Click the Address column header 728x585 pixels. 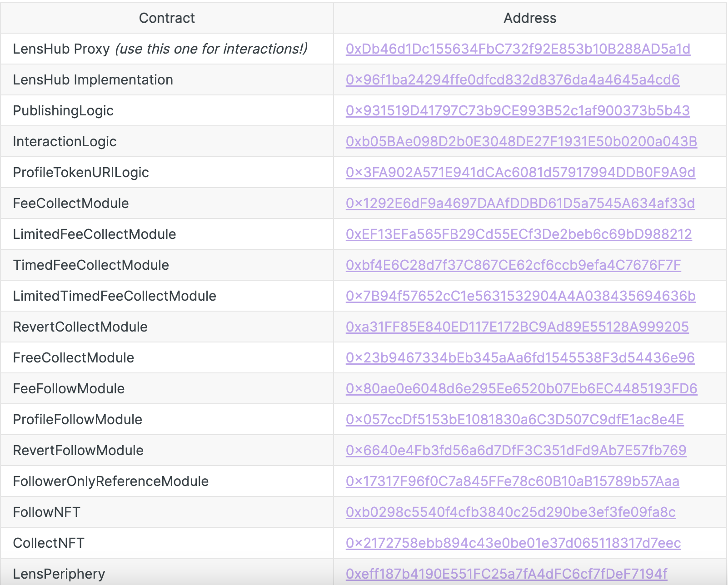point(530,18)
